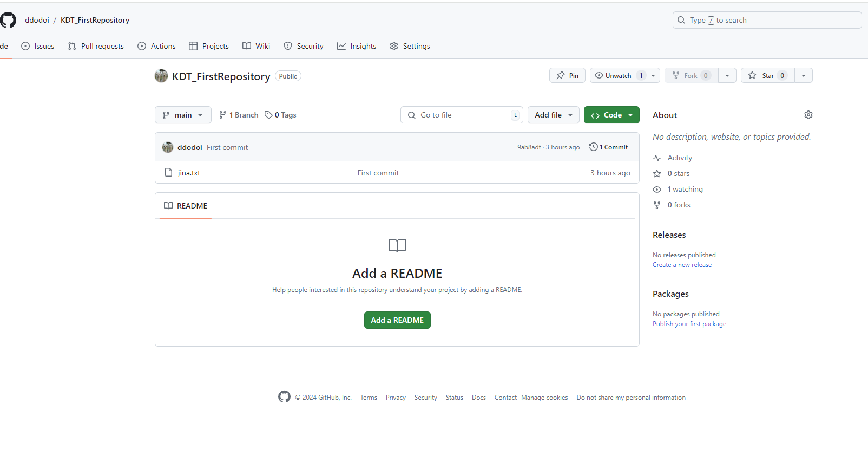868x449 pixels.
Task: Star this repository
Action: 767,75
